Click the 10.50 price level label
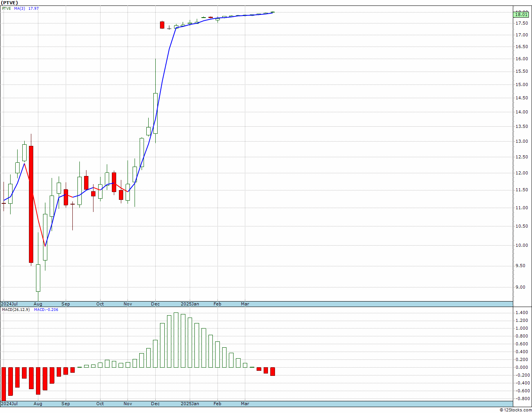Image resolution: width=532 pixels, height=413 pixels. point(522,226)
